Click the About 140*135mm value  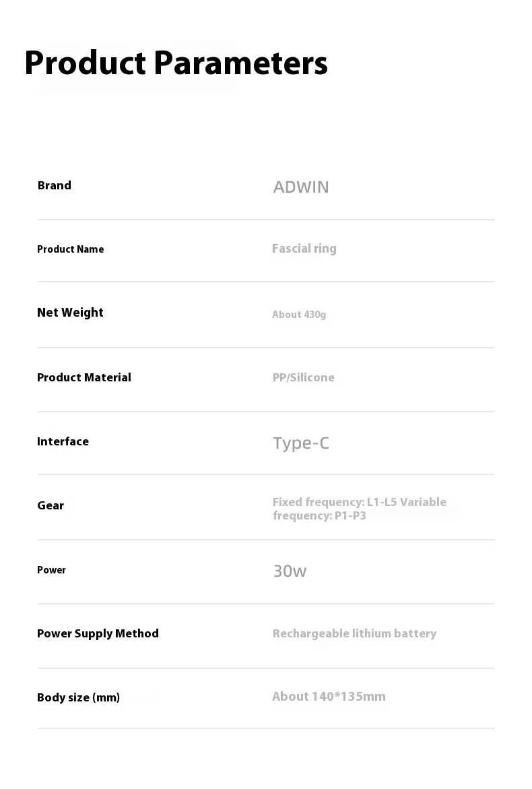[329, 697]
